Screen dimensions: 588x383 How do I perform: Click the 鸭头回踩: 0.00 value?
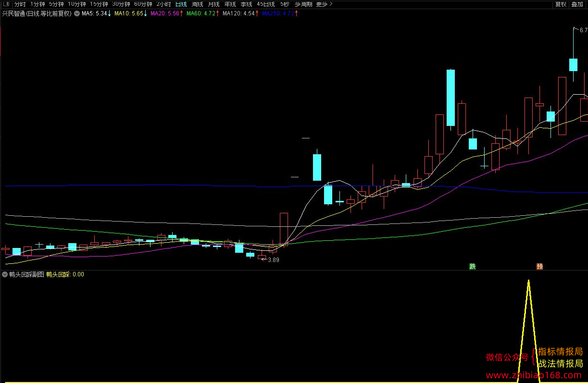click(x=65, y=275)
